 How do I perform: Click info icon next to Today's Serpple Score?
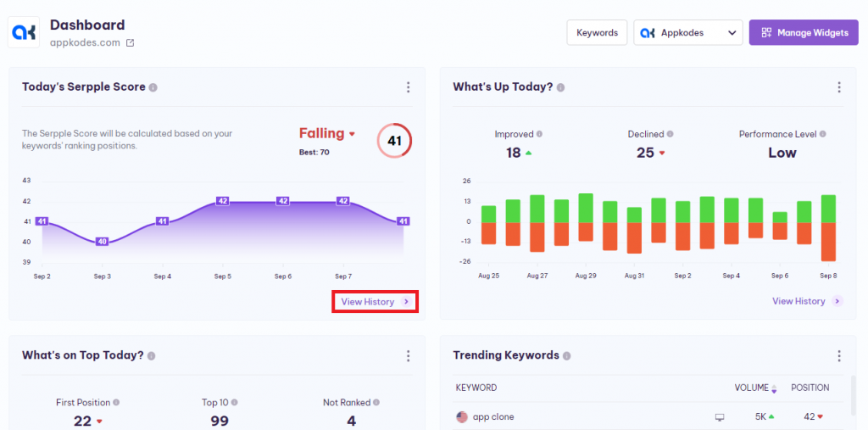(153, 87)
